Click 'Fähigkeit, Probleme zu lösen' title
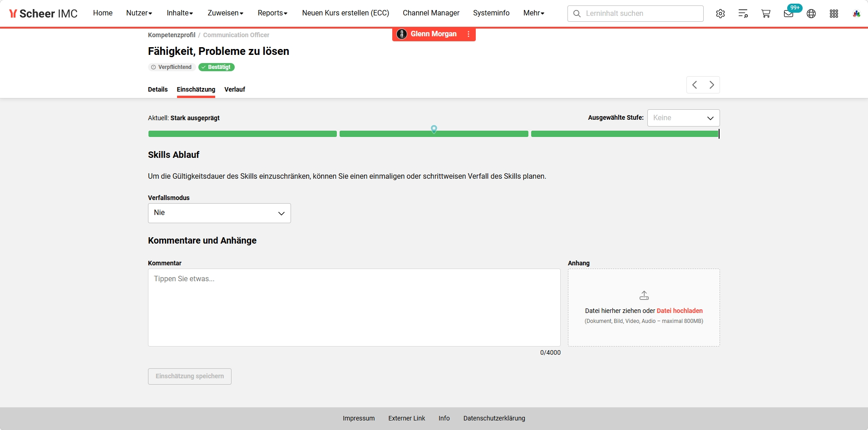 pos(218,51)
